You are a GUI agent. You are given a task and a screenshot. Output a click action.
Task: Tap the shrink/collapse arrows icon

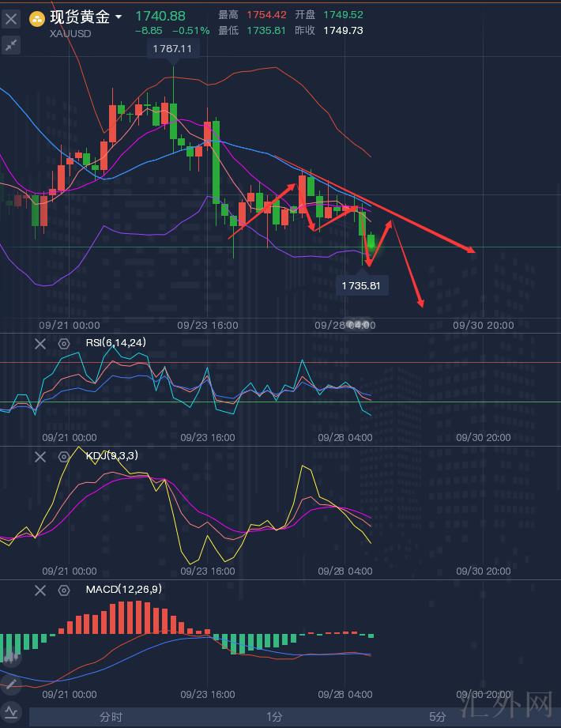11,46
